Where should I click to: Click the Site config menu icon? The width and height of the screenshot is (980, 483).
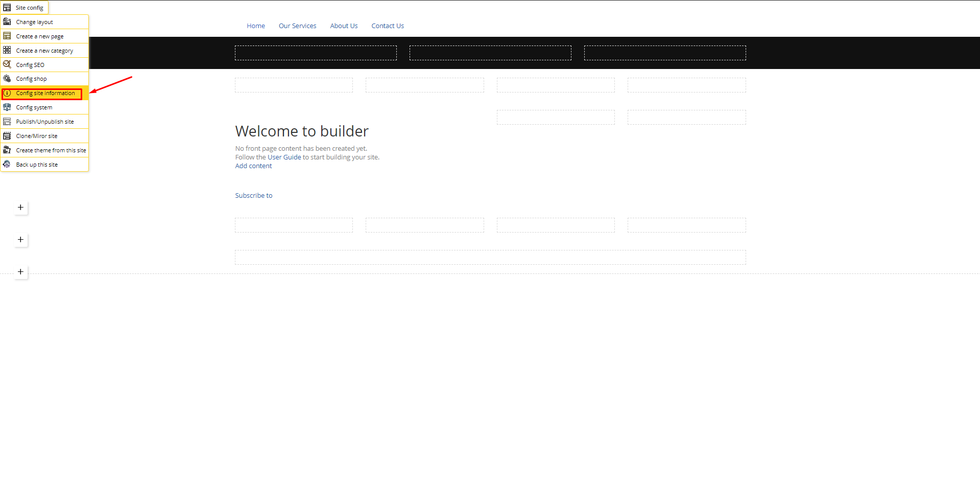pyautogui.click(x=7, y=8)
